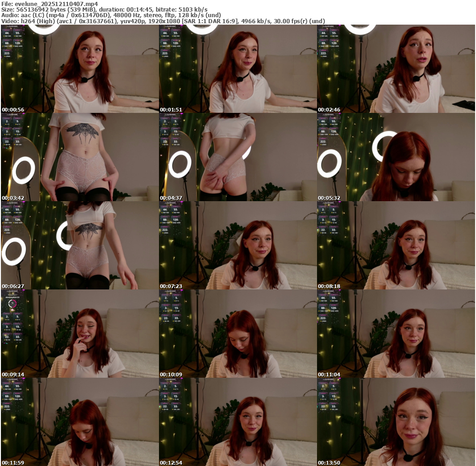Viewport: 476px width, 466px height.
Task: Open the frame labeled 00:09:14
Action: [x=79, y=333]
